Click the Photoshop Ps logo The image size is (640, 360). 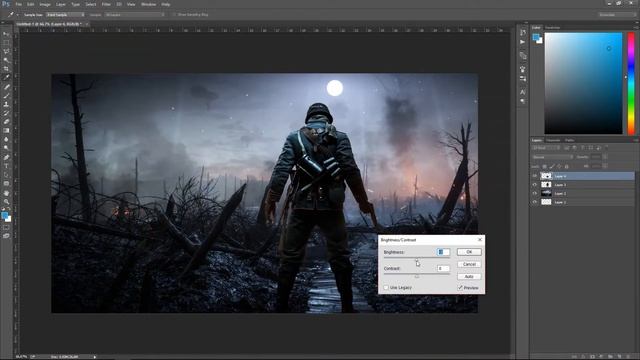coord(6,4)
